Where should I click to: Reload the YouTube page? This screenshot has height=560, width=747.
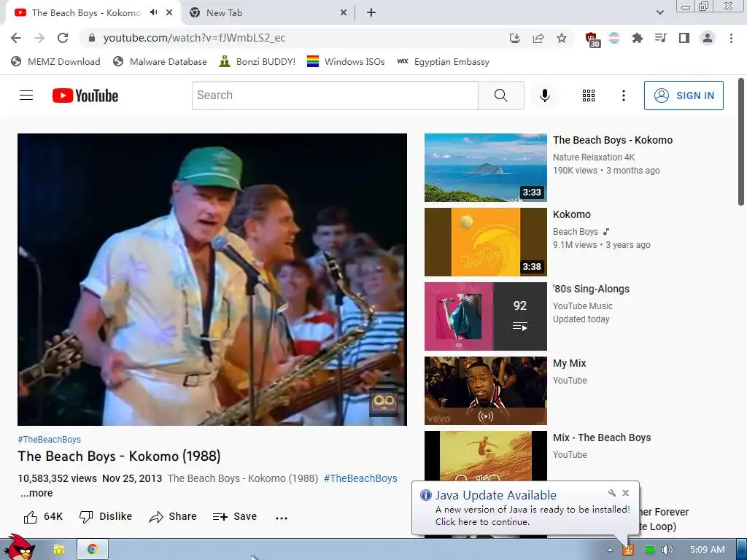[x=63, y=38]
